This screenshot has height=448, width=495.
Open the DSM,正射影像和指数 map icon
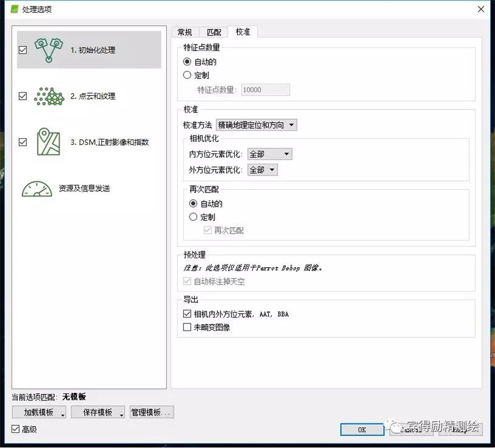(49, 142)
